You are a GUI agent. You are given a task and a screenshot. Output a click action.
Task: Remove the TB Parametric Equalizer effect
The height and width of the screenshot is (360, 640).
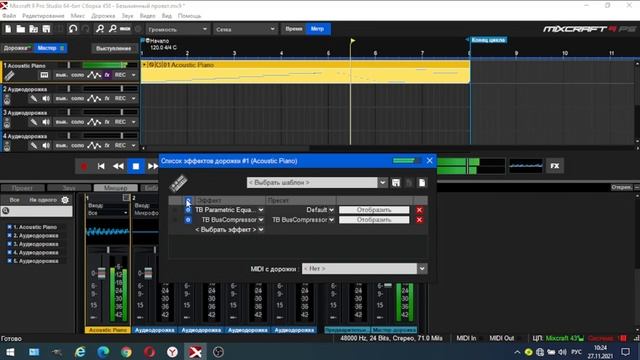(x=419, y=210)
